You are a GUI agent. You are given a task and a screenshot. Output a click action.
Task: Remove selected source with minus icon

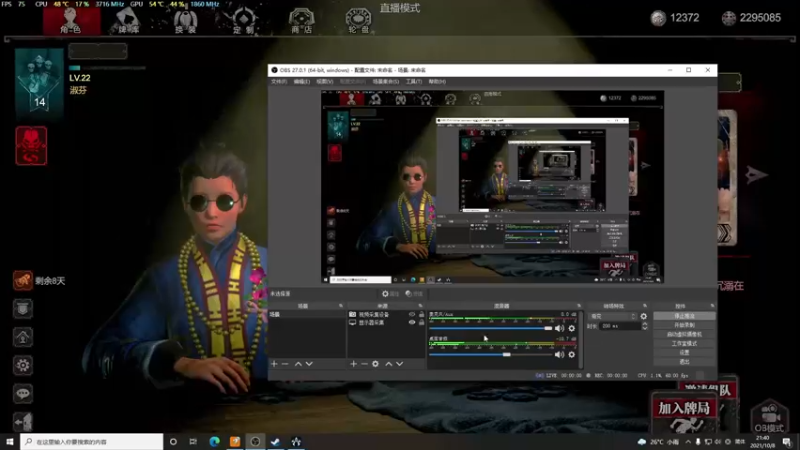click(x=364, y=364)
